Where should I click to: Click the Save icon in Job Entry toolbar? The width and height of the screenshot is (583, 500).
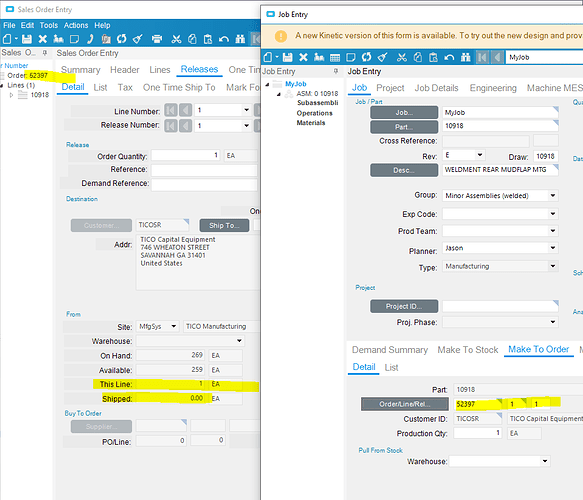pos(287,57)
